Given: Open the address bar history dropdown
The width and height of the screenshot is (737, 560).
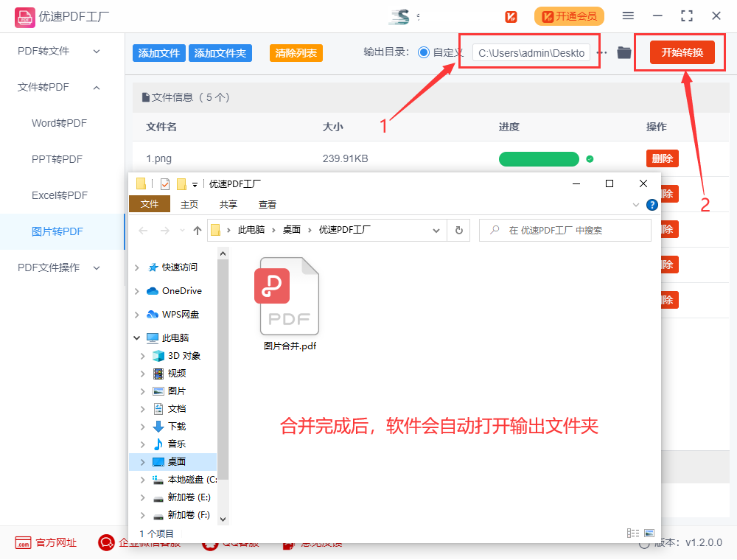Looking at the screenshot, I should pos(436,230).
